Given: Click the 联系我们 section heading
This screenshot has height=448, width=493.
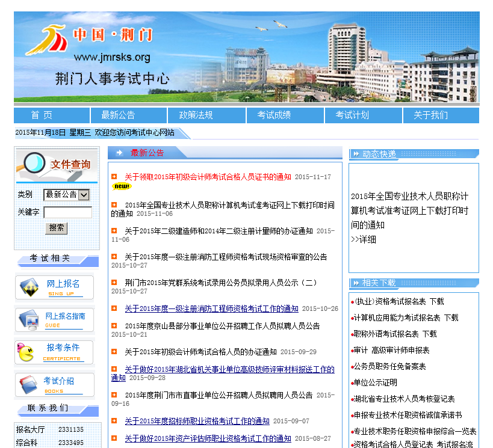Looking at the screenshot, I should click(48, 408).
